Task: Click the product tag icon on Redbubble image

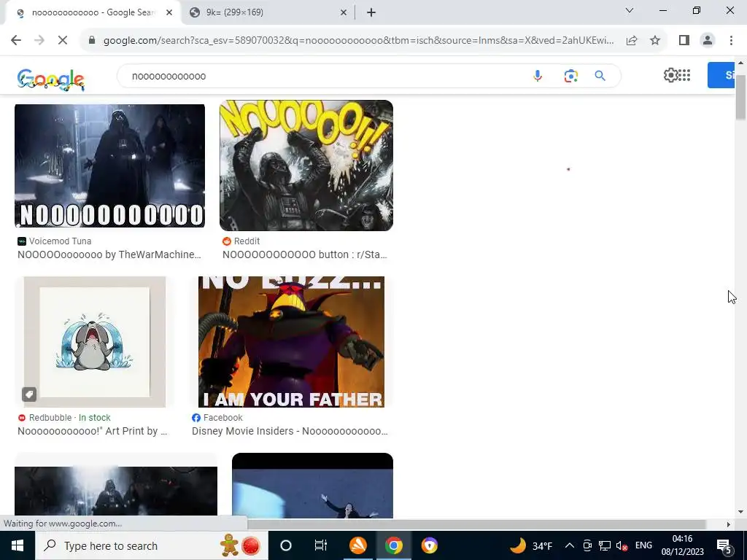Action: [x=29, y=394]
